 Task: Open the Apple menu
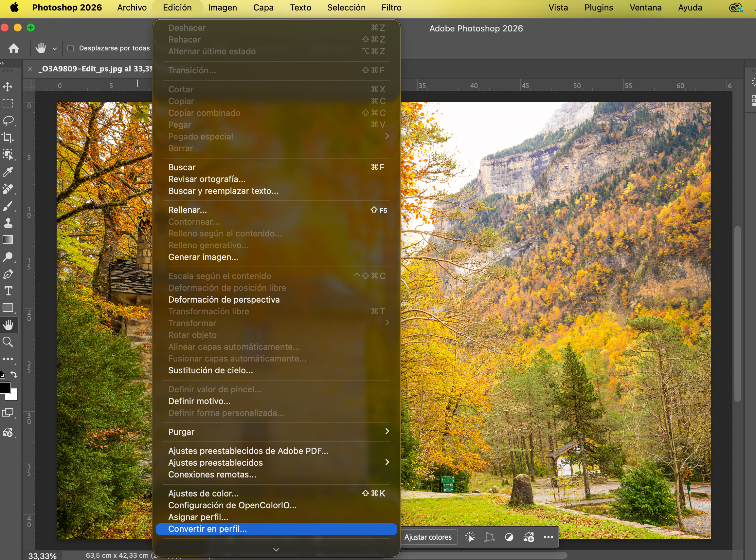[14, 8]
